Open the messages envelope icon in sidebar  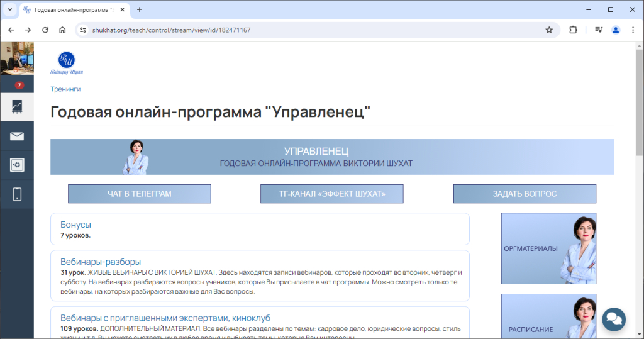click(x=17, y=136)
